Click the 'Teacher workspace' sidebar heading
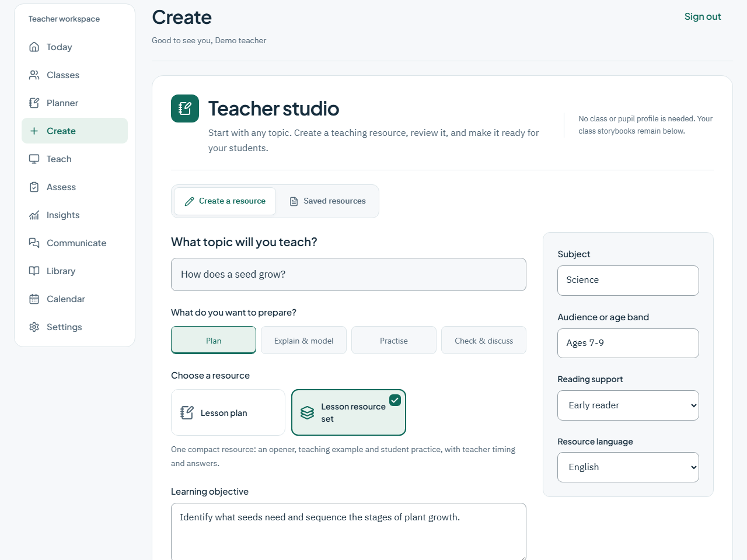Image resolution: width=747 pixels, height=560 pixels. click(64, 19)
